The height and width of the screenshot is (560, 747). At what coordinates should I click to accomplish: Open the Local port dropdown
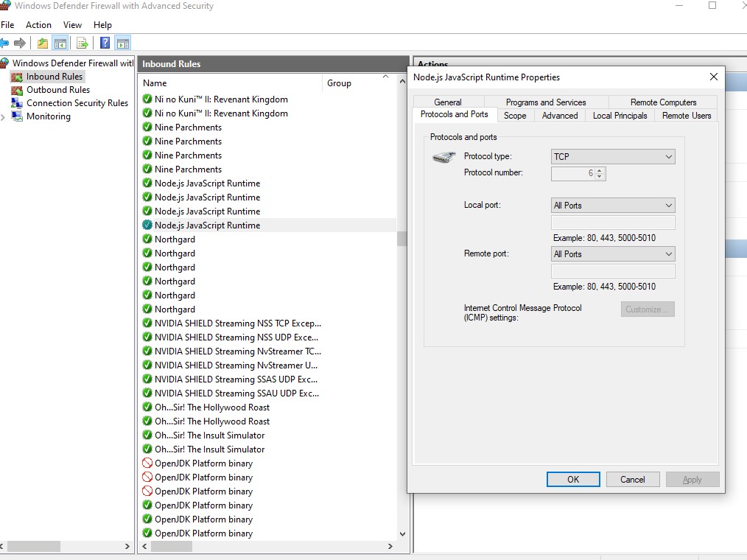point(613,206)
